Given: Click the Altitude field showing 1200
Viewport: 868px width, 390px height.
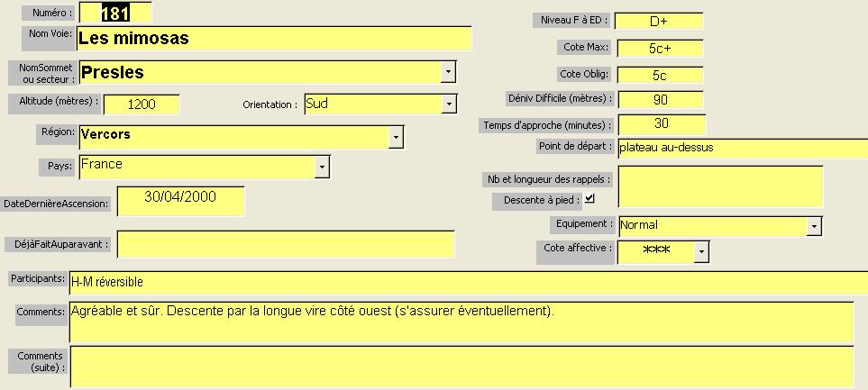Looking at the screenshot, I should (x=142, y=104).
